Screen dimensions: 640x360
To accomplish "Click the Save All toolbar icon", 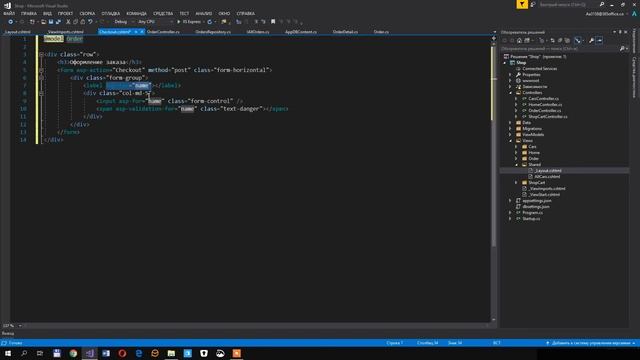I will point(58,22).
